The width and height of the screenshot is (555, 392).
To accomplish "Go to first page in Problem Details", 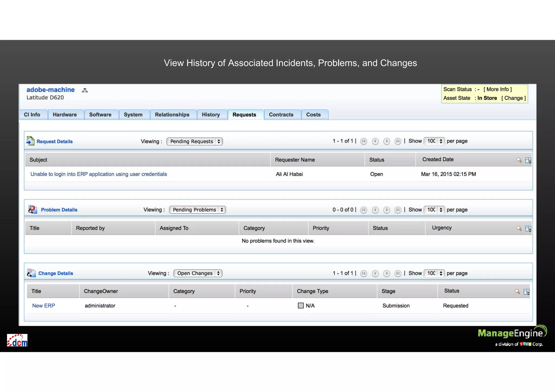I will tap(364, 210).
